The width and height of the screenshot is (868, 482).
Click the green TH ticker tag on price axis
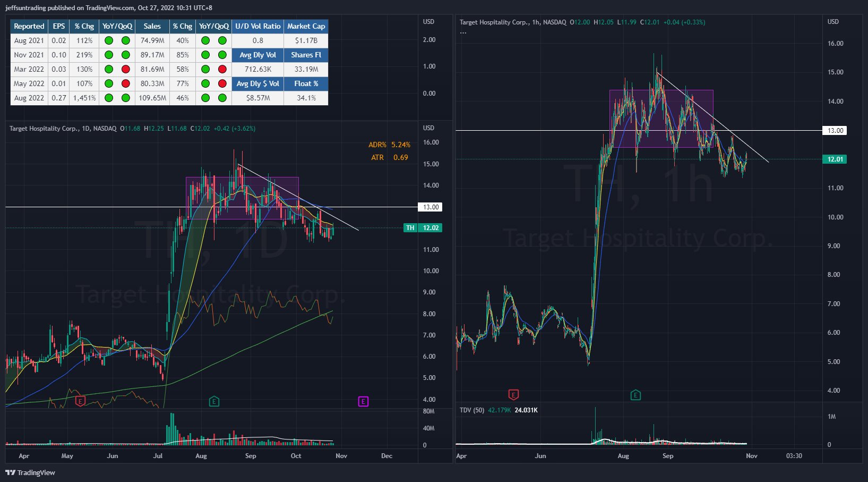[x=410, y=228]
